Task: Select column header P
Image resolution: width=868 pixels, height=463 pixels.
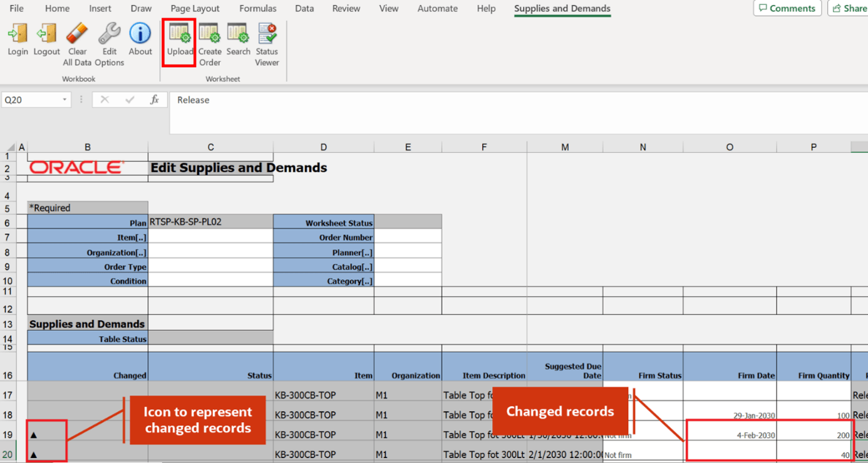Action: coord(814,147)
